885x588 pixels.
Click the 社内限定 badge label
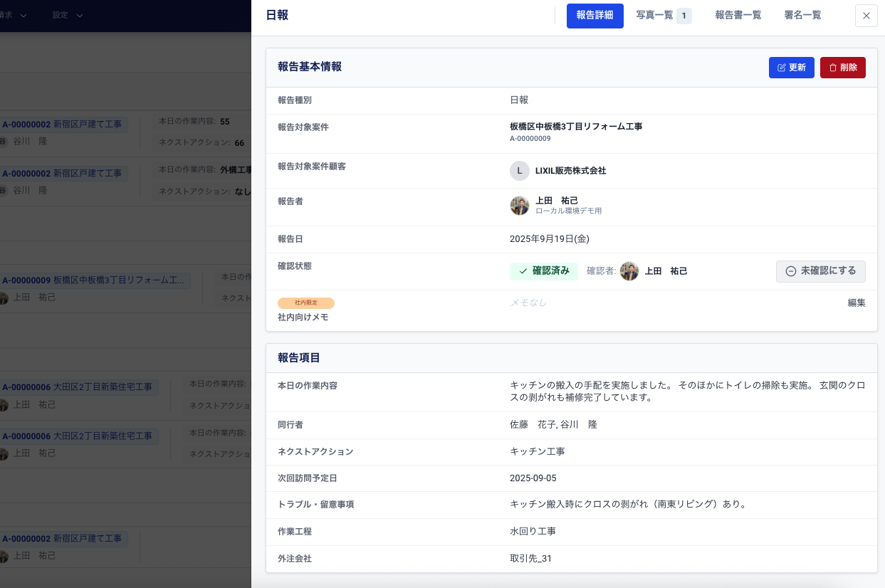coord(306,303)
